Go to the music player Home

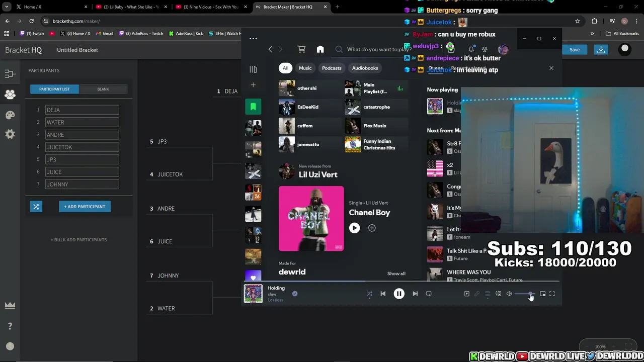(x=320, y=49)
